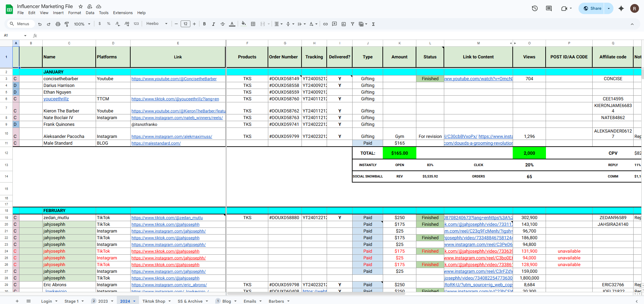Expand the Share button dropdown arrow
Screen dimensions: 644x304
point(609,8)
